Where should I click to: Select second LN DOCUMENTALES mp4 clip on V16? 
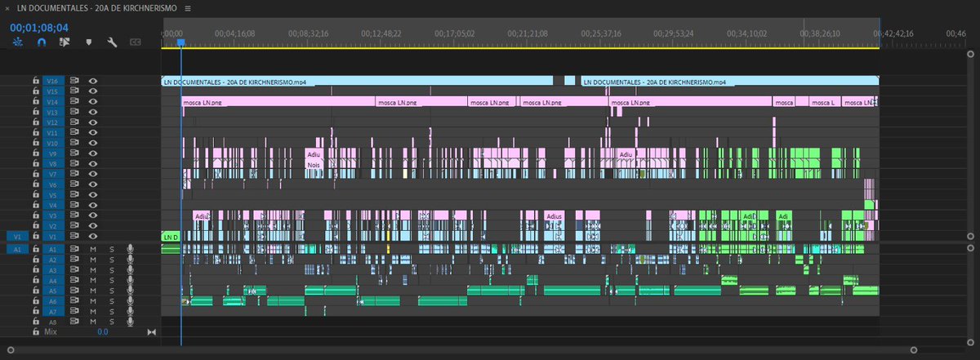coord(730,81)
